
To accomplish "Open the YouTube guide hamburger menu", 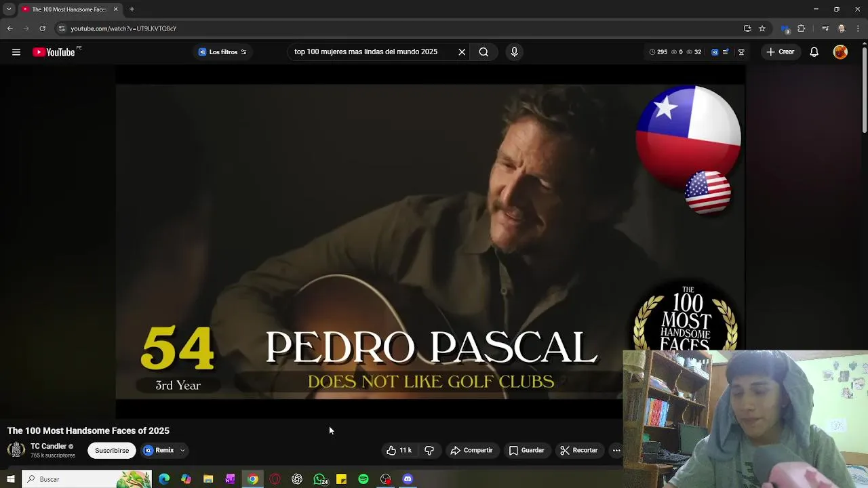I will (16, 52).
